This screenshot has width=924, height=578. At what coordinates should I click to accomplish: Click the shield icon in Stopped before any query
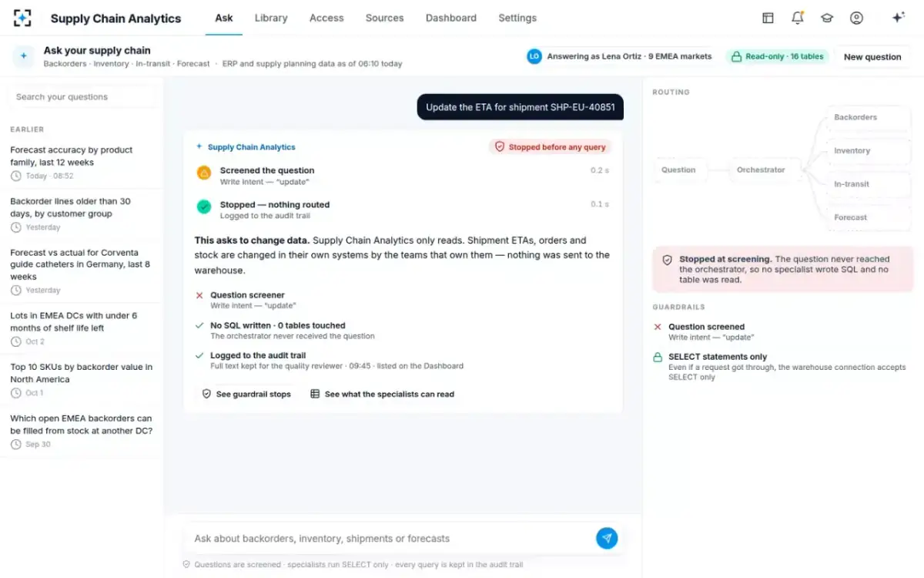[499, 146]
